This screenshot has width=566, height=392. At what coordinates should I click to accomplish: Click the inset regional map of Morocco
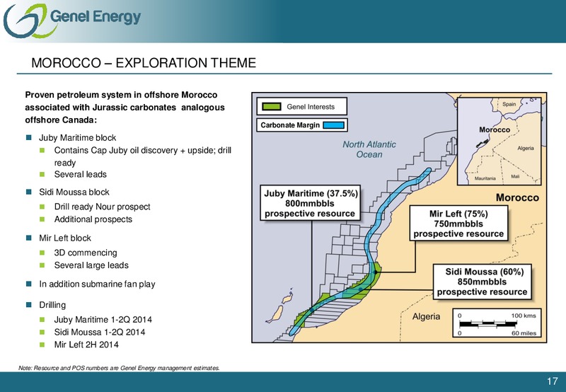pos(499,141)
